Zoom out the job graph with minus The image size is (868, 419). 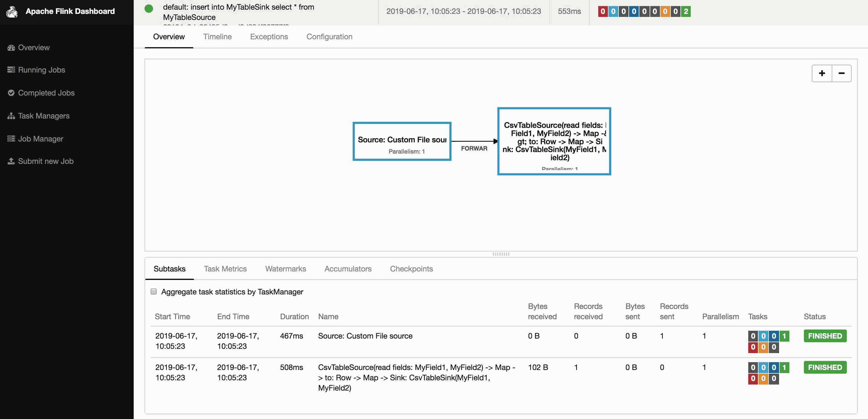tap(841, 73)
